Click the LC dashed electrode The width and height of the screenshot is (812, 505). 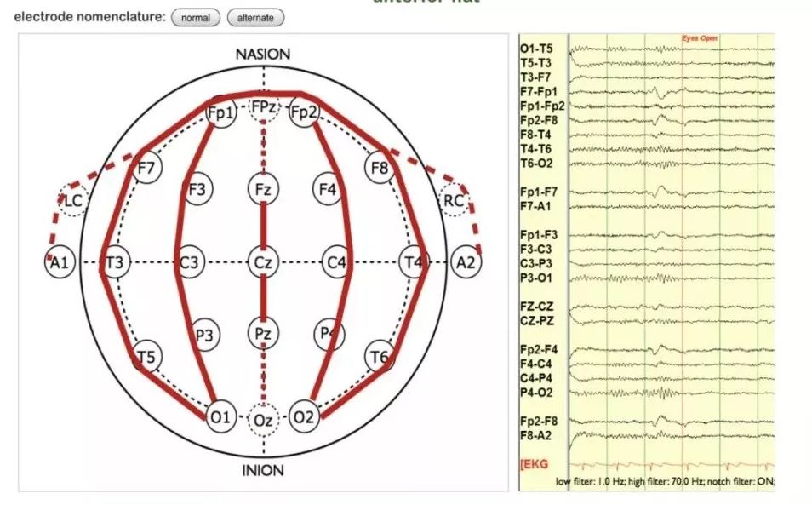[73, 201]
